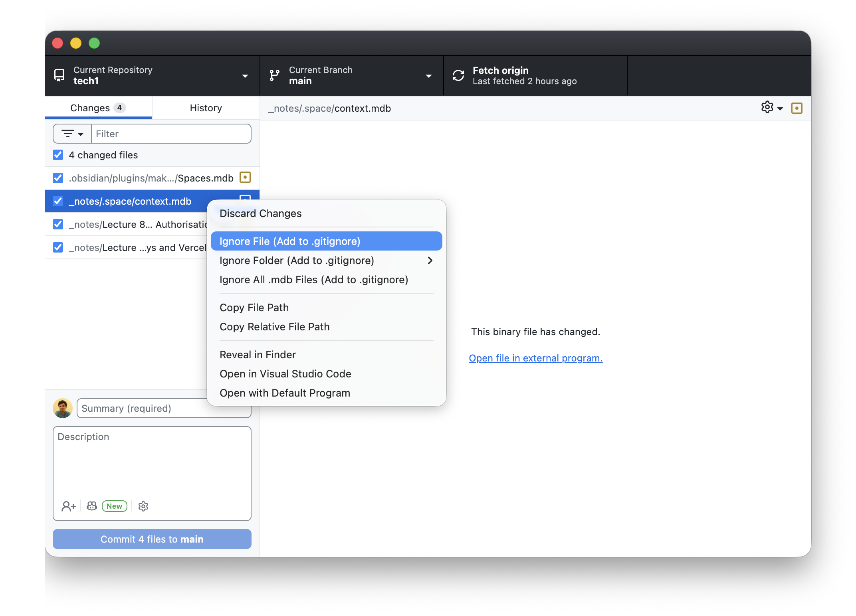Open the Current Repository dropdown
This screenshot has width=856, height=616.
(152, 75)
